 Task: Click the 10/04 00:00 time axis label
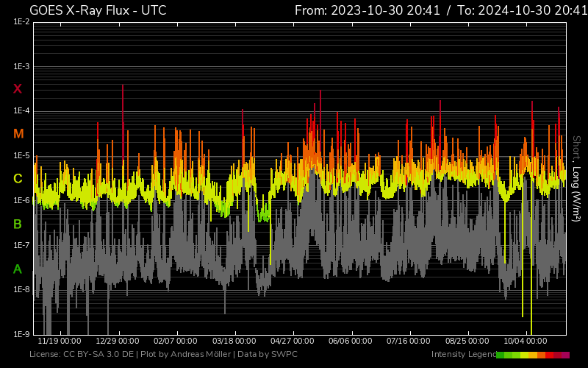coord(526,341)
